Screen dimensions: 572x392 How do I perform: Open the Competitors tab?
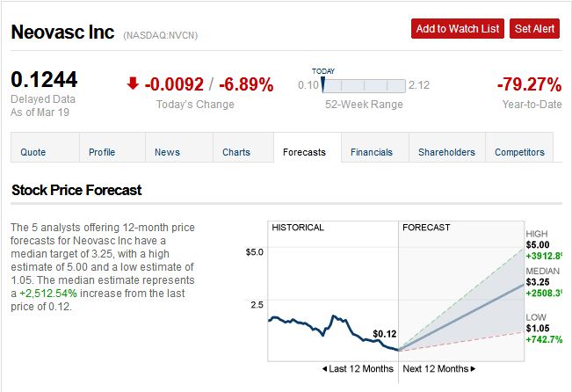point(519,152)
